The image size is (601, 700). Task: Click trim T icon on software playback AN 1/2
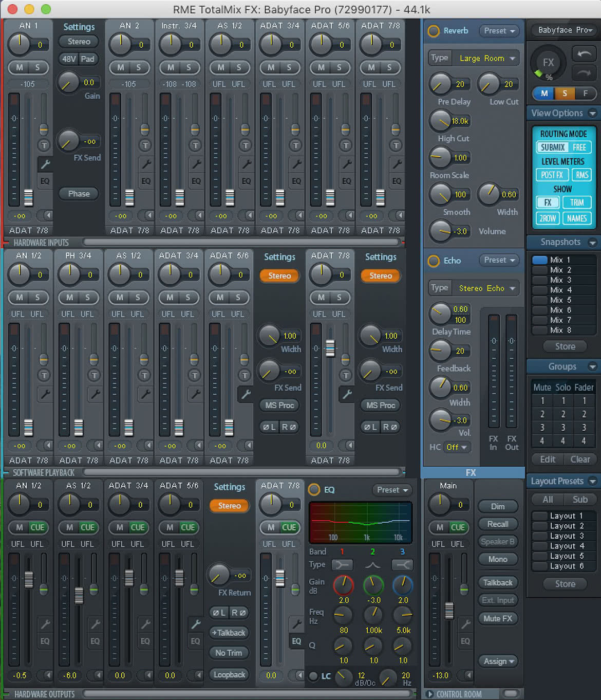[x=44, y=375]
